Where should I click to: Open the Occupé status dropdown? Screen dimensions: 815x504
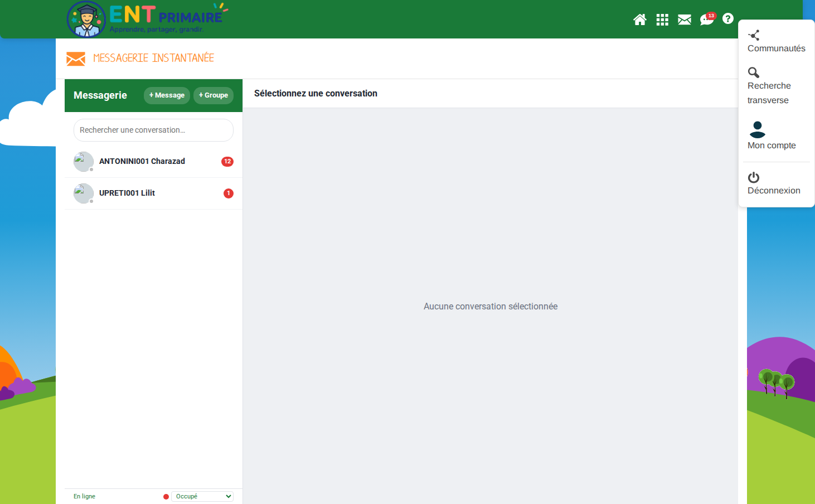pyautogui.click(x=202, y=496)
